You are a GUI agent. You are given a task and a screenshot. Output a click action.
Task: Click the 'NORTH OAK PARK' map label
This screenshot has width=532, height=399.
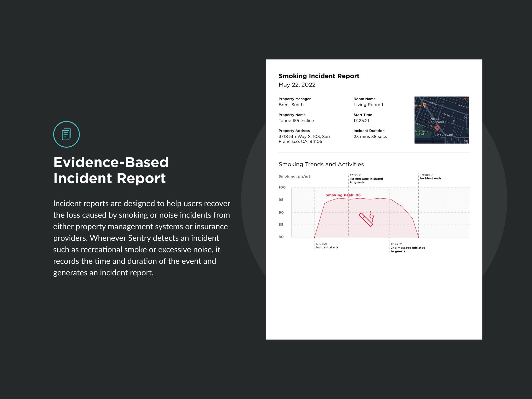(436, 120)
